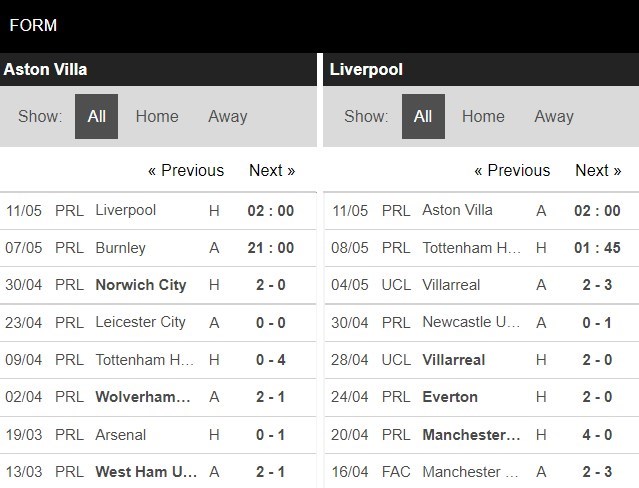The image size is (639, 488).
Task: Open Wolverhampton match 2-1 row
Action: [x=142, y=397]
